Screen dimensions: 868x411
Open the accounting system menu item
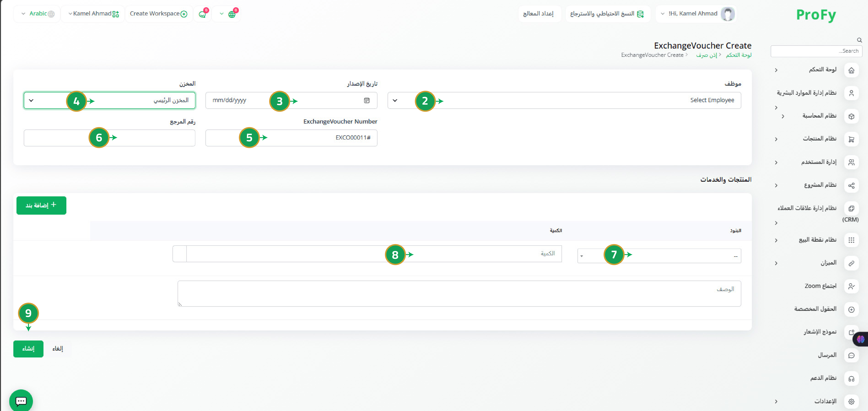[x=819, y=116]
